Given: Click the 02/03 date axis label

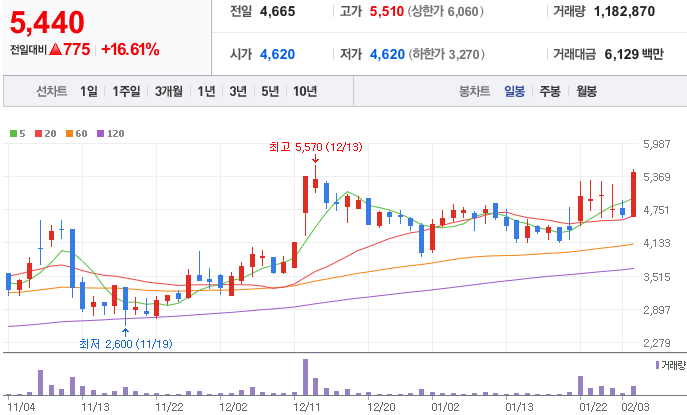Looking at the screenshot, I should point(635,407).
